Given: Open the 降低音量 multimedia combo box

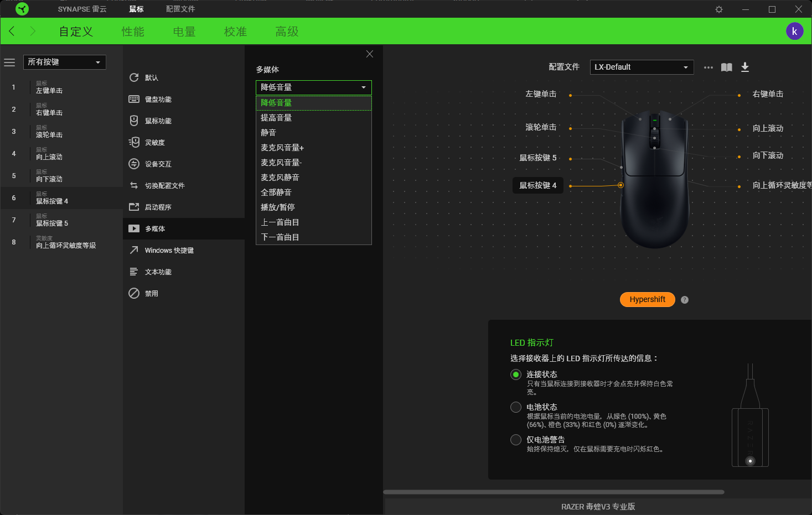Looking at the screenshot, I should (x=314, y=87).
